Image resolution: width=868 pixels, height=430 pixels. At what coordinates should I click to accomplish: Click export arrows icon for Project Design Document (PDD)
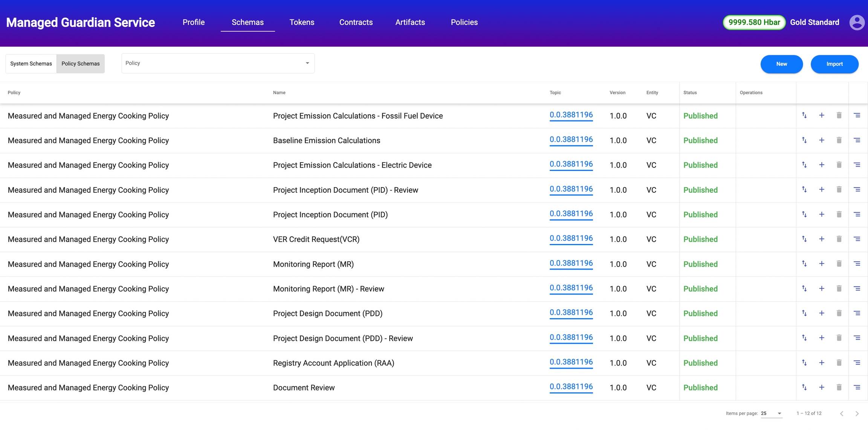[x=804, y=313]
